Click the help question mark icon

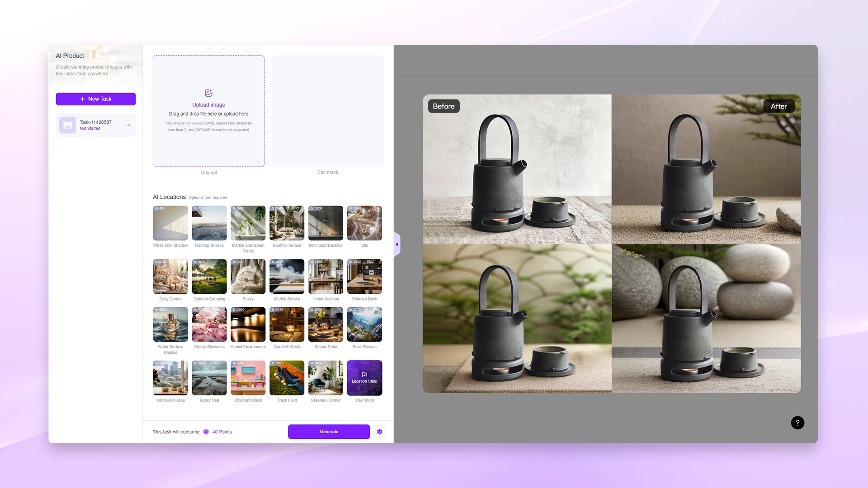tap(797, 422)
